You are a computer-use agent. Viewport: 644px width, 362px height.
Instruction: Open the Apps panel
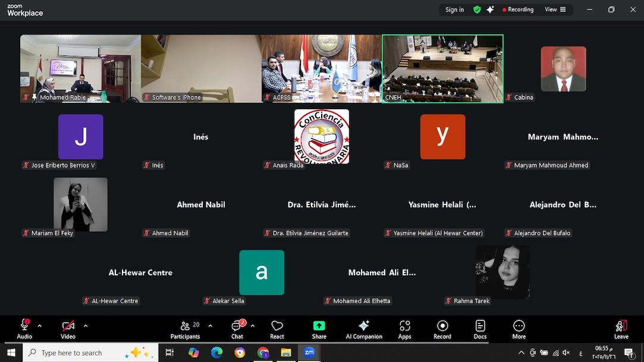click(x=404, y=329)
